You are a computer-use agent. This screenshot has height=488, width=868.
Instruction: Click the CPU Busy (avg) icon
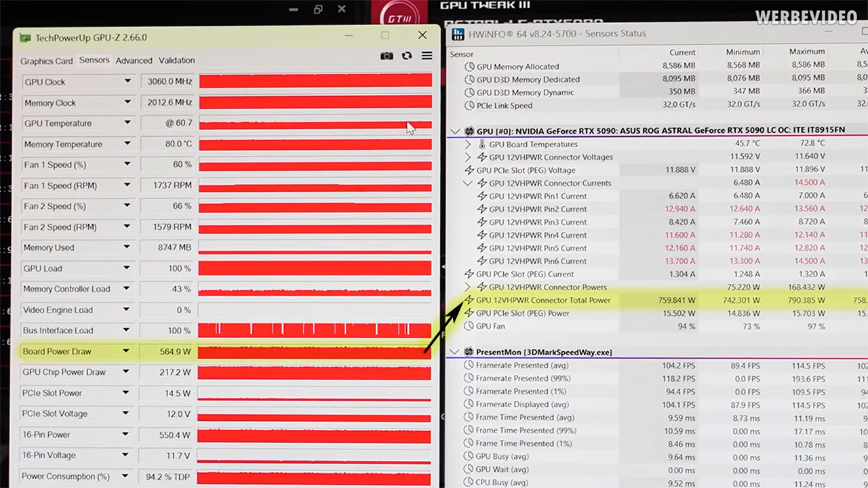tap(469, 483)
